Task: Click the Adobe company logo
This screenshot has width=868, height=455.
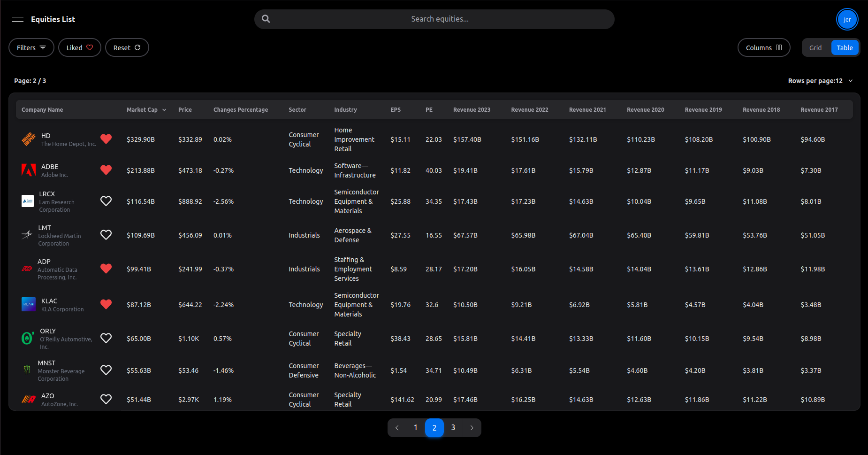Action: pos(29,170)
